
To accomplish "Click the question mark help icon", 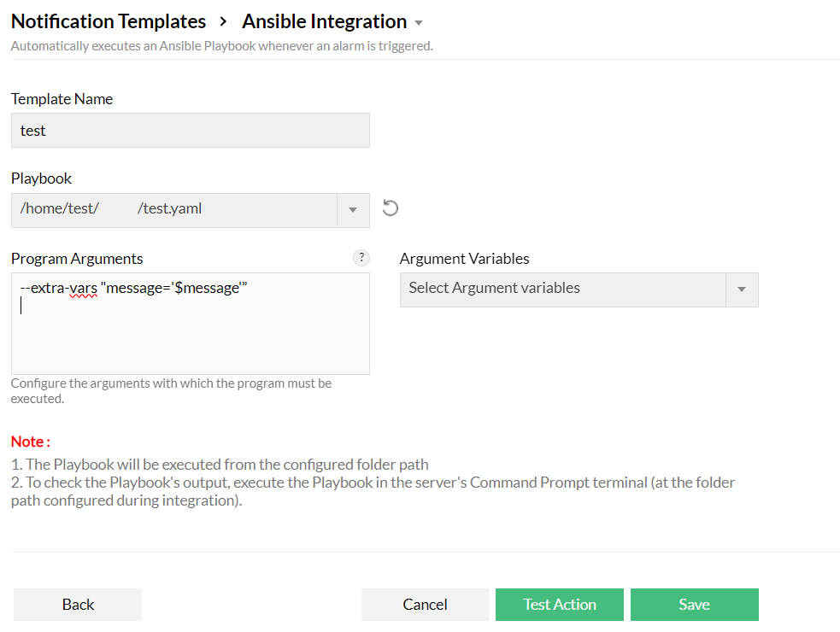I will click(361, 258).
